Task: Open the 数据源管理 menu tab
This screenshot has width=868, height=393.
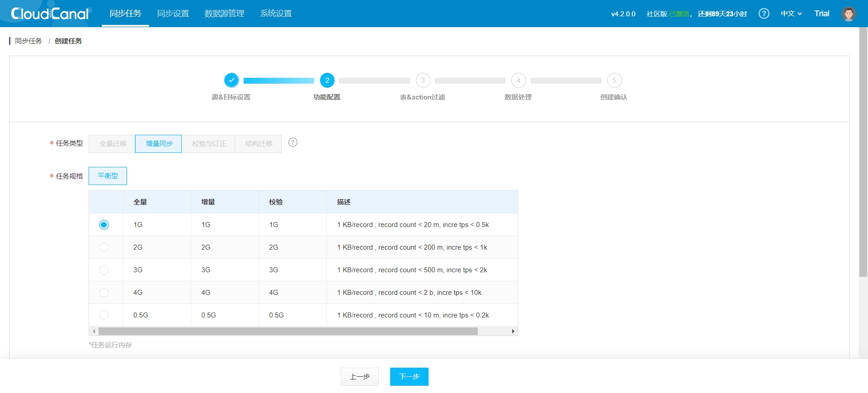Action: pos(224,14)
